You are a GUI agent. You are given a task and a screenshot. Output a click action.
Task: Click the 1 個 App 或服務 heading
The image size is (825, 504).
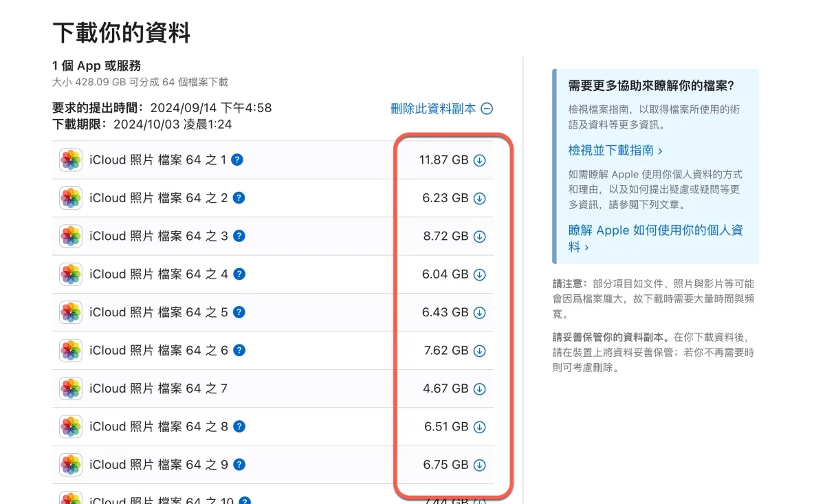97,65
